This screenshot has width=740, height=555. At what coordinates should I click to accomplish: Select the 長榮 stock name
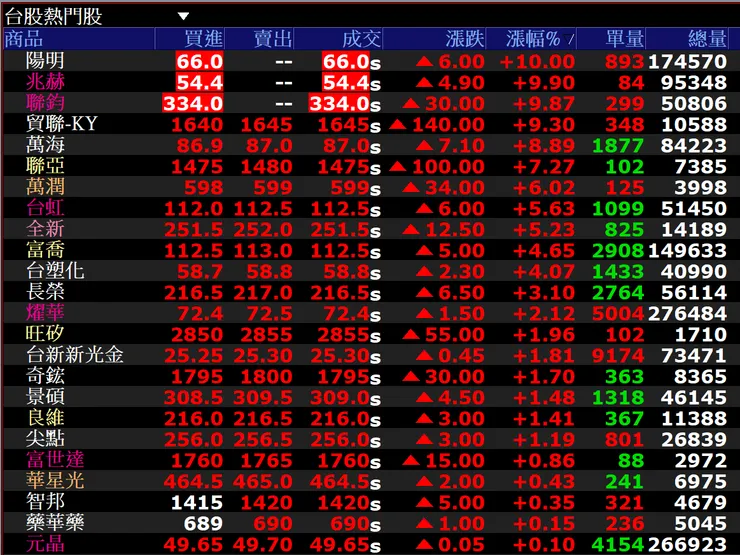tap(45, 292)
